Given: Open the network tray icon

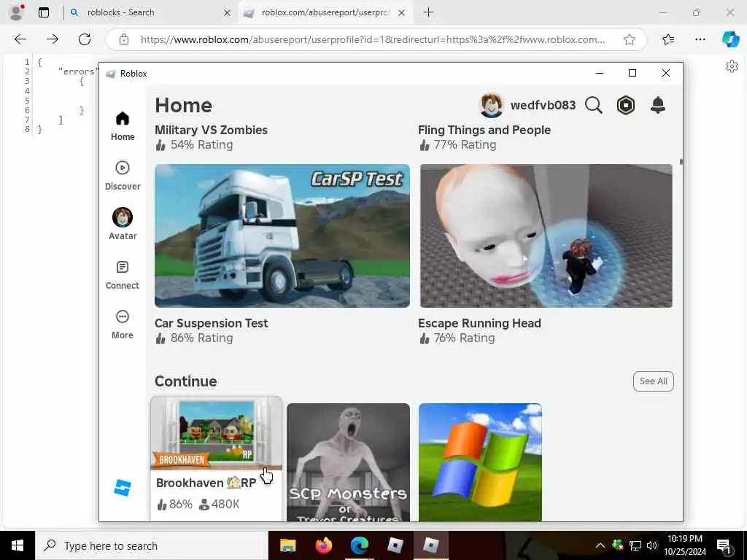Looking at the screenshot, I should click(x=635, y=545).
